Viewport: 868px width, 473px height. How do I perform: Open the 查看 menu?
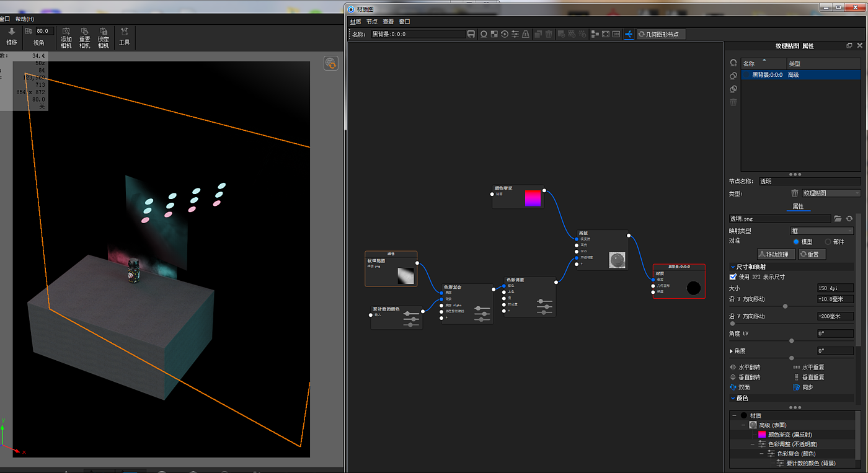[388, 22]
